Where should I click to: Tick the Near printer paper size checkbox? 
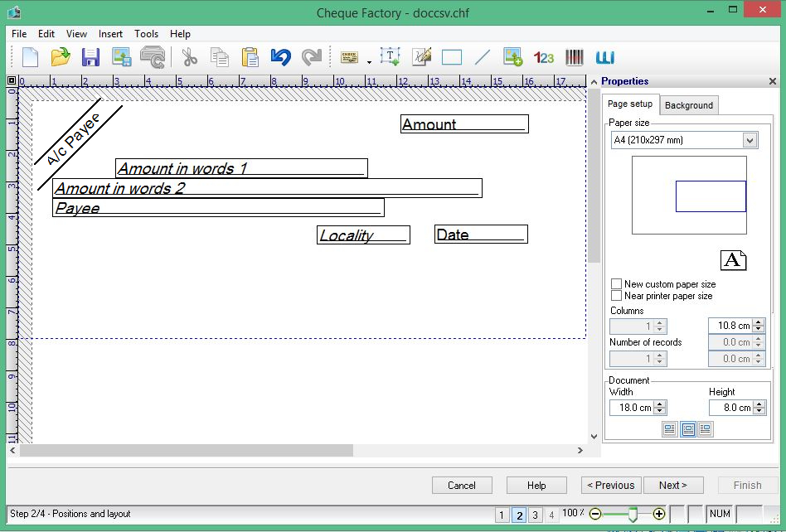pyautogui.click(x=617, y=296)
